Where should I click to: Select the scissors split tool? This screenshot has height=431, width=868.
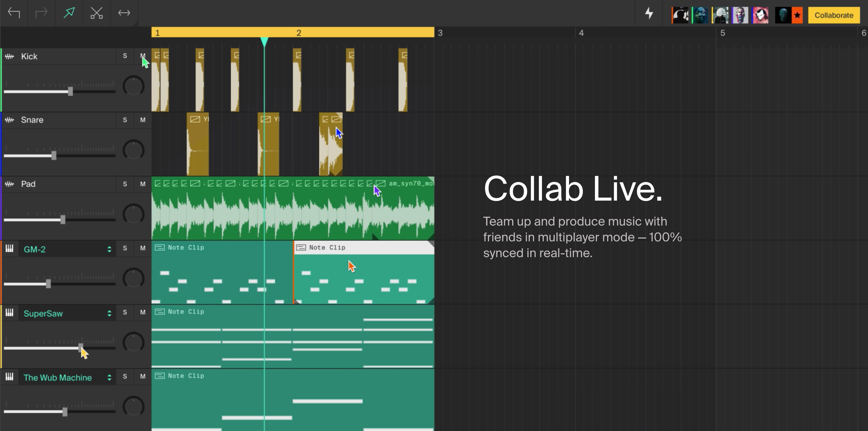tap(96, 13)
